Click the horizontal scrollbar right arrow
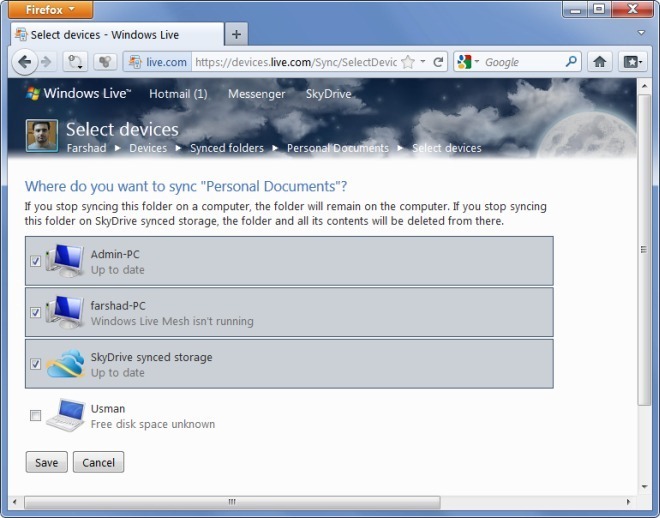 [x=628, y=502]
